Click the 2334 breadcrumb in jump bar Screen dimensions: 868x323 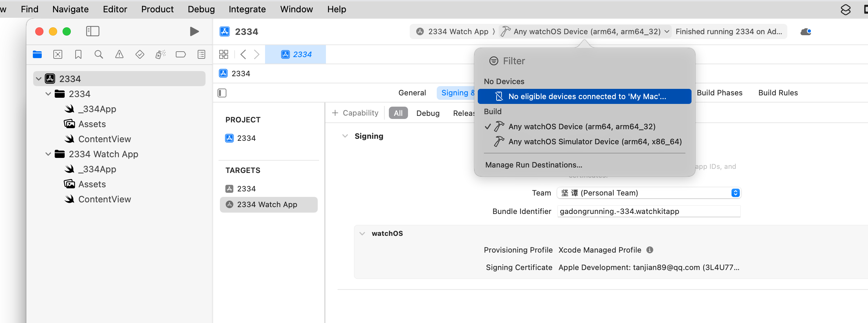click(235, 73)
